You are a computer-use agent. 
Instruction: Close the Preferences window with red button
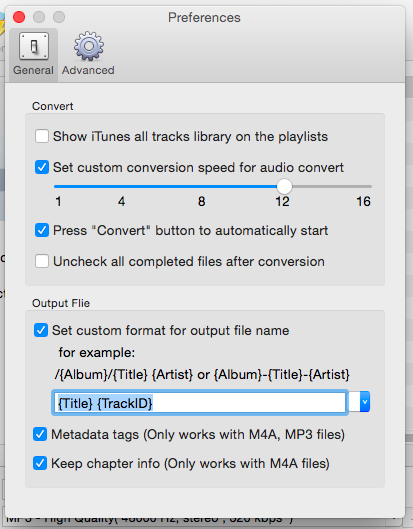(19, 17)
